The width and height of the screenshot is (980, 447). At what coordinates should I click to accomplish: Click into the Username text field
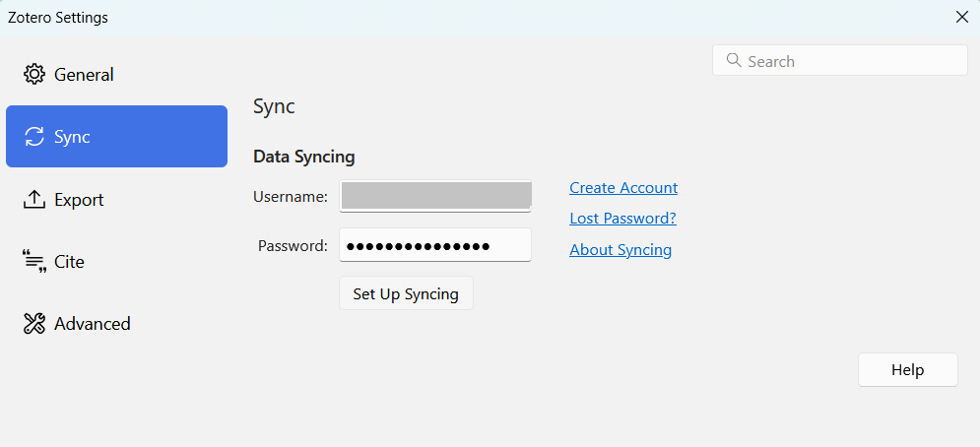coord(434,196)
